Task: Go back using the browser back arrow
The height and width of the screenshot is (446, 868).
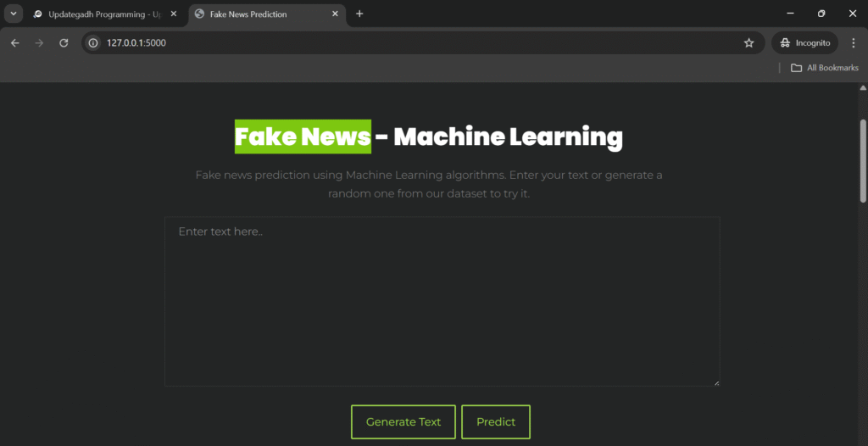Action: coord(15,42)
